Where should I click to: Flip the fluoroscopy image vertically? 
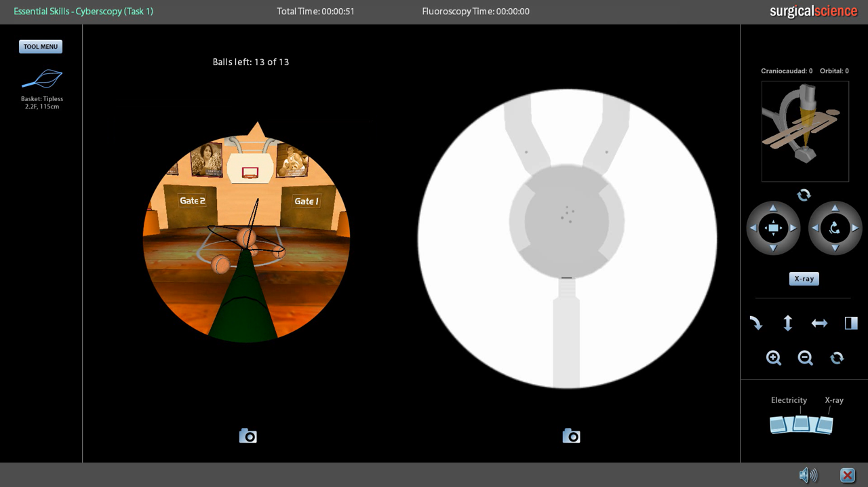coord(787,324)
